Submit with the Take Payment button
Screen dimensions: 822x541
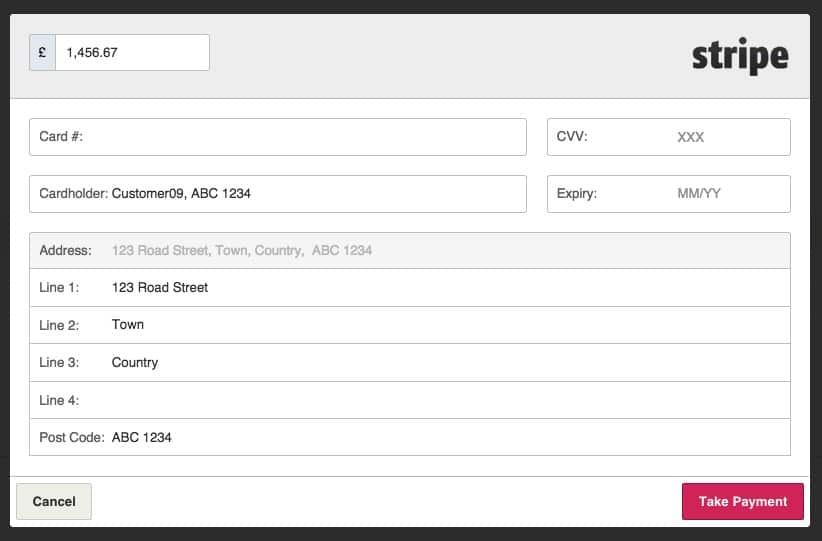coord(742,502)
